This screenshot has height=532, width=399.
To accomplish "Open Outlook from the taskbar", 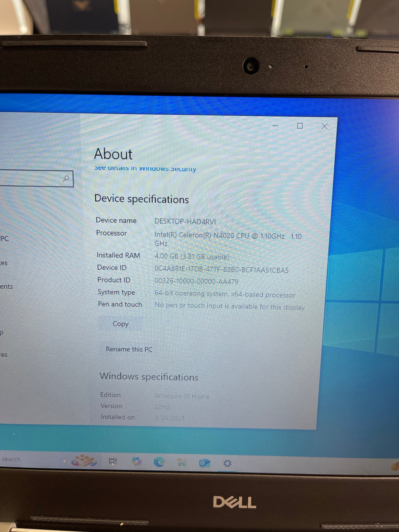I will (205, 463).
